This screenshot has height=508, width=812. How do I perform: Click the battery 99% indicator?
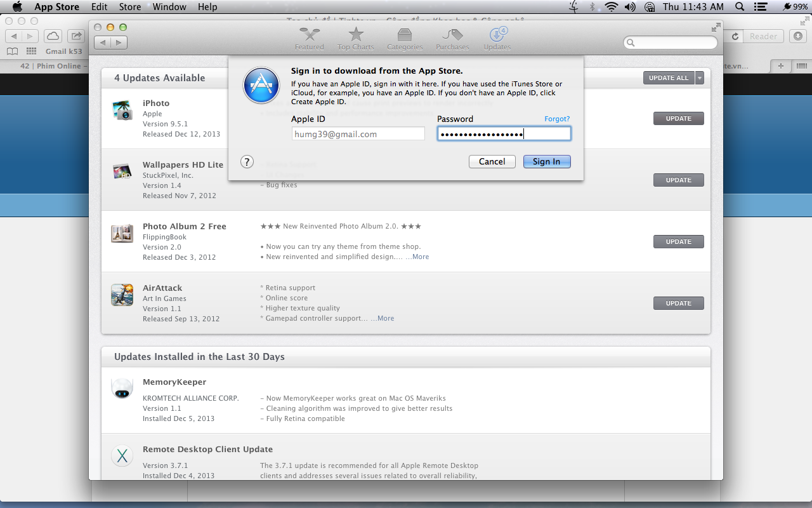point(796,7)
